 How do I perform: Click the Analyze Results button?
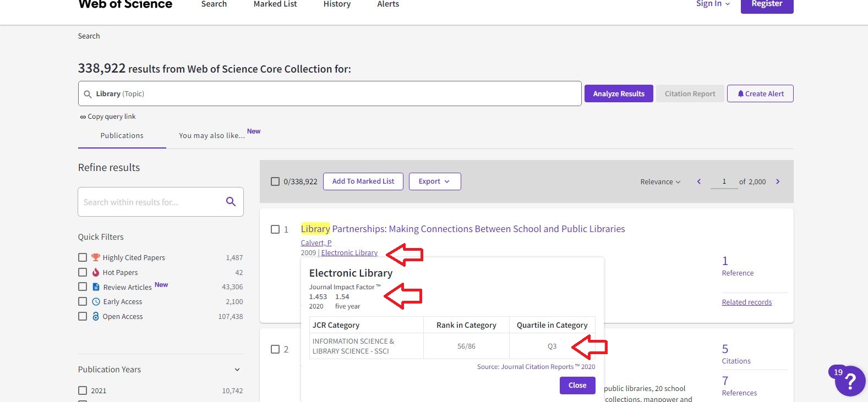pyautogui.click(x=619, y=93)
